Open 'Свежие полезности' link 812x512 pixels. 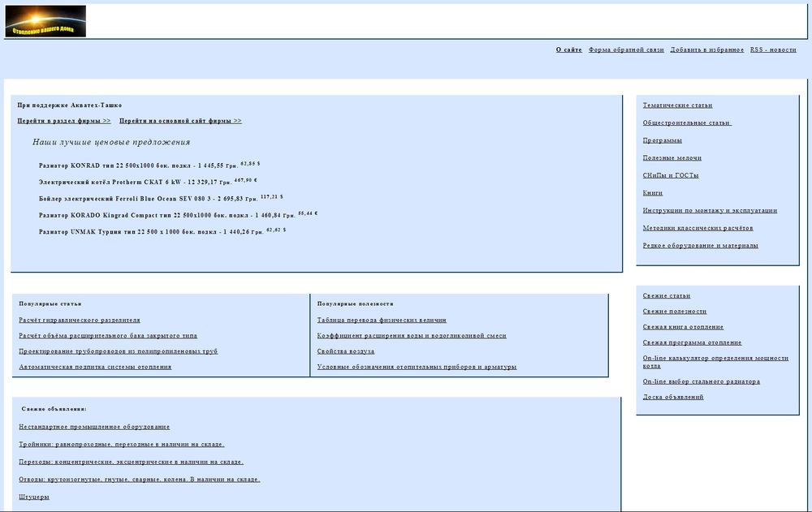point(675,311)
